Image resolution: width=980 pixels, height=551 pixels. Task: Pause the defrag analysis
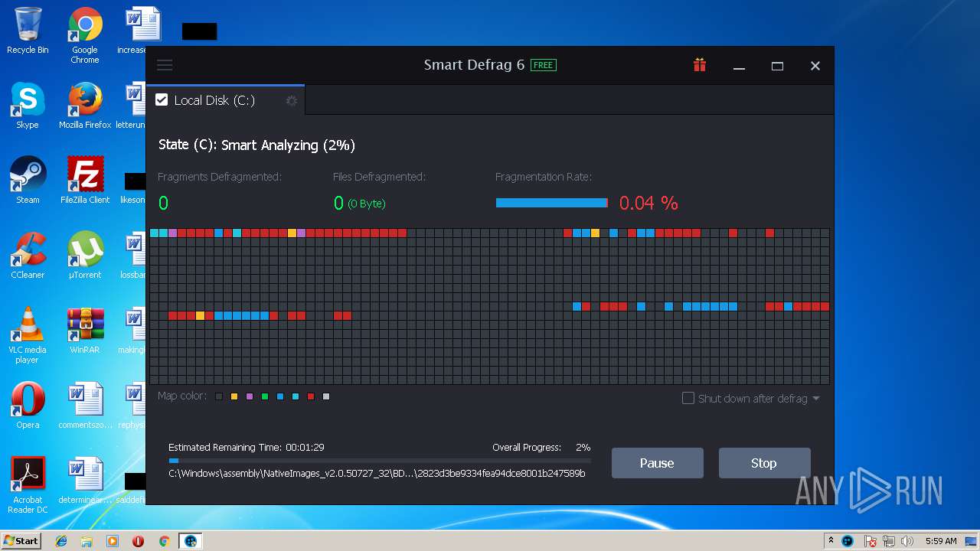point(657,463)
